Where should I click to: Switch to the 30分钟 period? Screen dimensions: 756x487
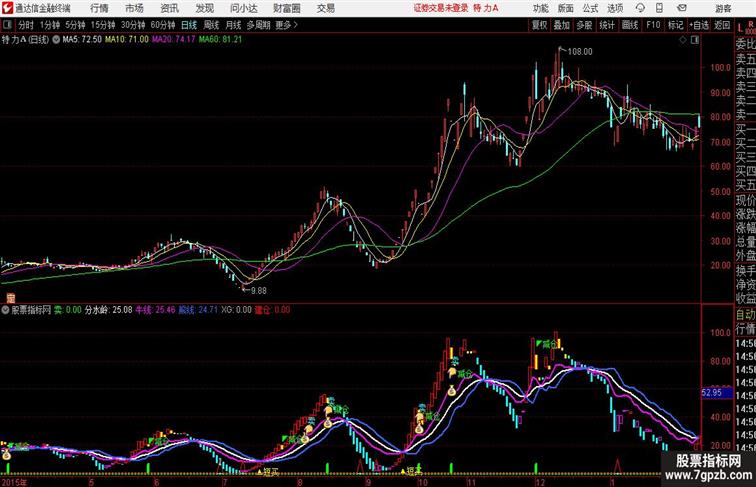point(133,25)
